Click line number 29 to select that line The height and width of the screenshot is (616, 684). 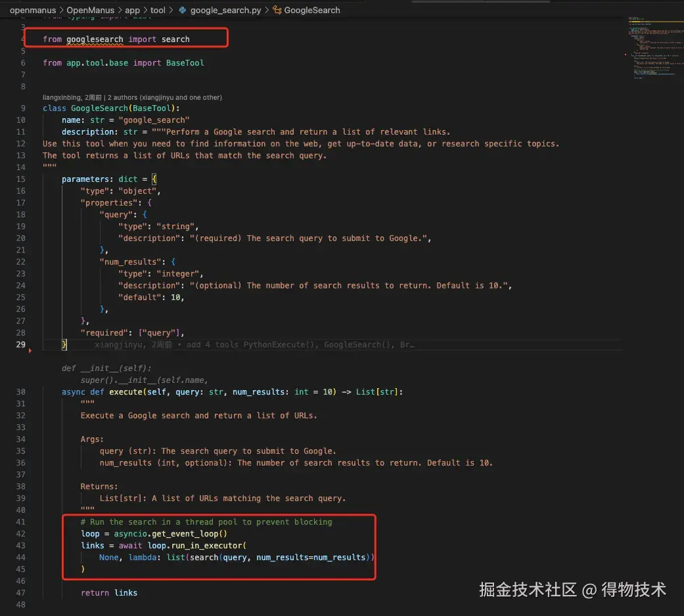coord(20,344)
